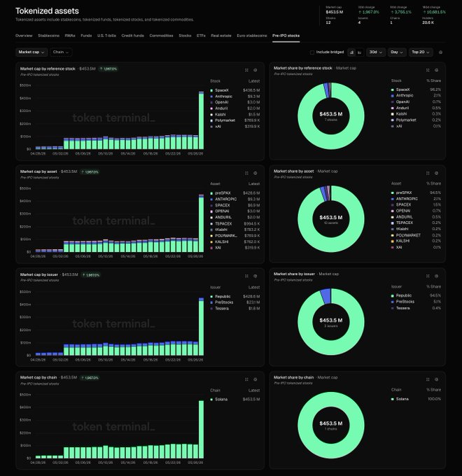Toggle preSPAX series in Market cap by asset legend

[235, 193]
